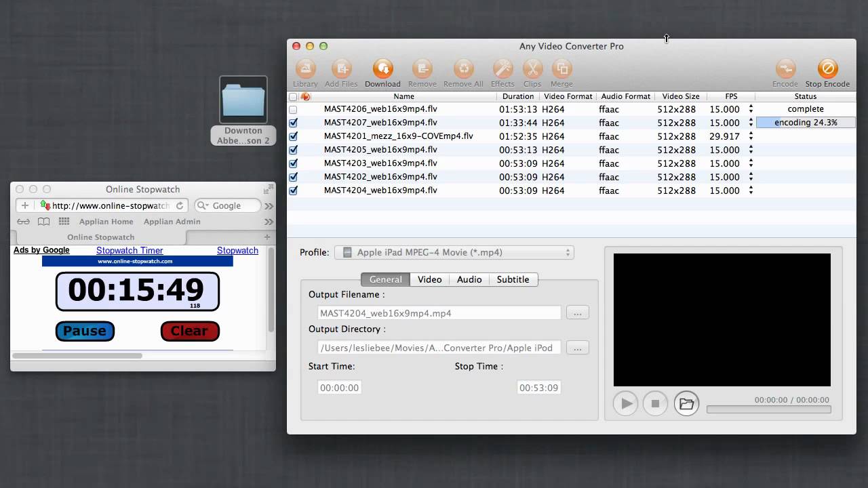868x488 pixels.
Task: Click the Clips scissors icon
Action: [532, 69]
